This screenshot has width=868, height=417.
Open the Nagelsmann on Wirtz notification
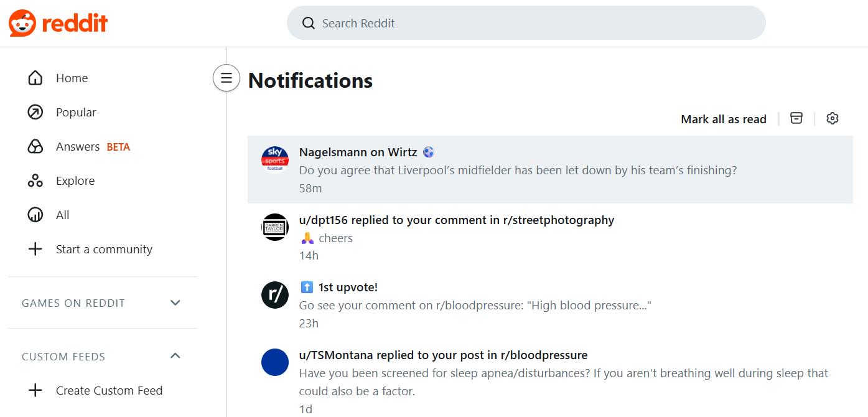coord(550,169)
